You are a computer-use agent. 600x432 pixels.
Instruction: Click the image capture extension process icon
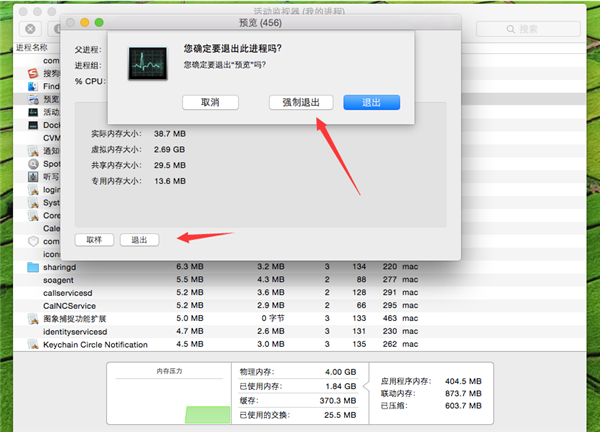coord(33,319)
